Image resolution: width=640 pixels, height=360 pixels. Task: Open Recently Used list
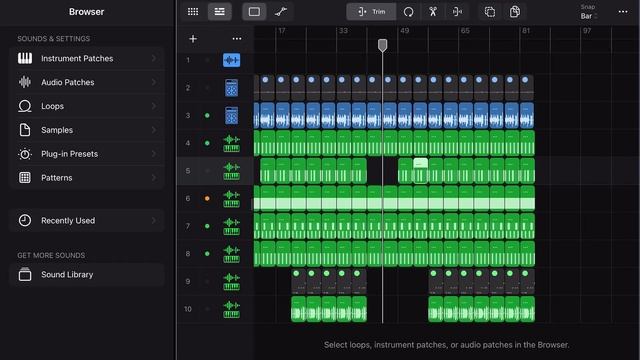pos(87,221)
